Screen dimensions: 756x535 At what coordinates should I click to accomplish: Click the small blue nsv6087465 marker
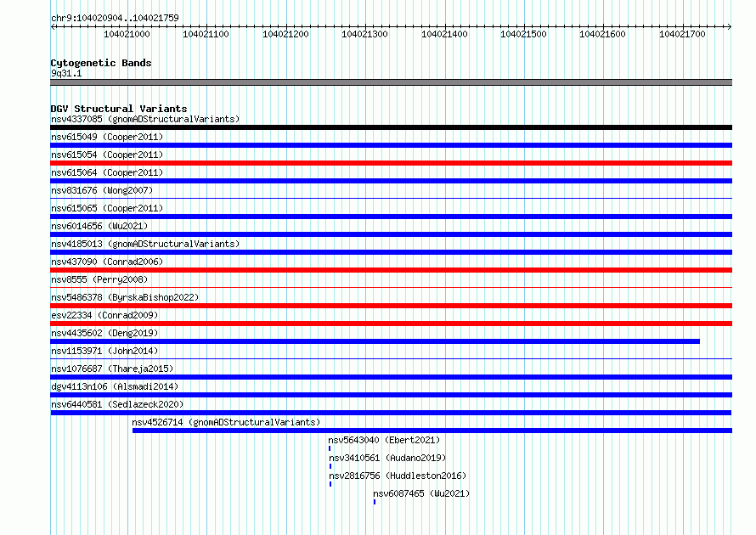click(375, 502)
